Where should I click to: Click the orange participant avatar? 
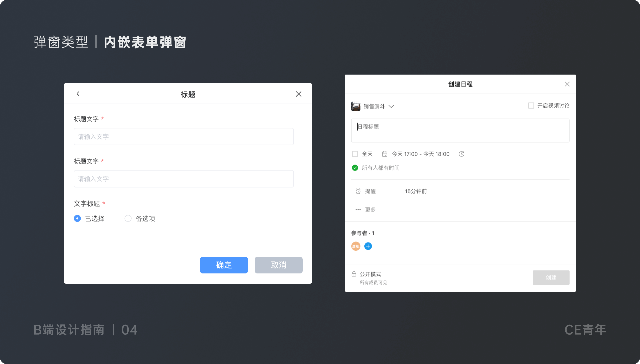click(x=356, y=246)
